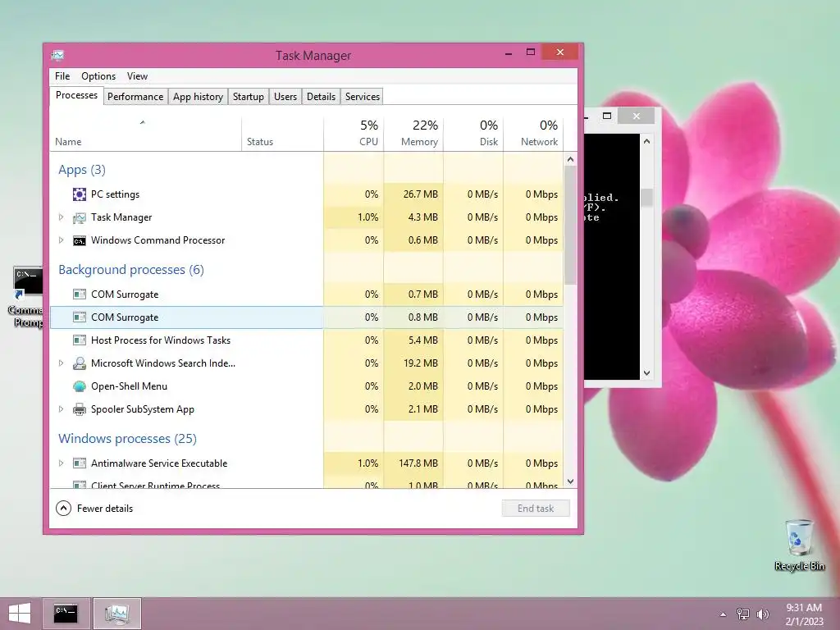Select the 0.7 MB COM Surrogate row
This screenshot has height=630, width=840.
307,294
